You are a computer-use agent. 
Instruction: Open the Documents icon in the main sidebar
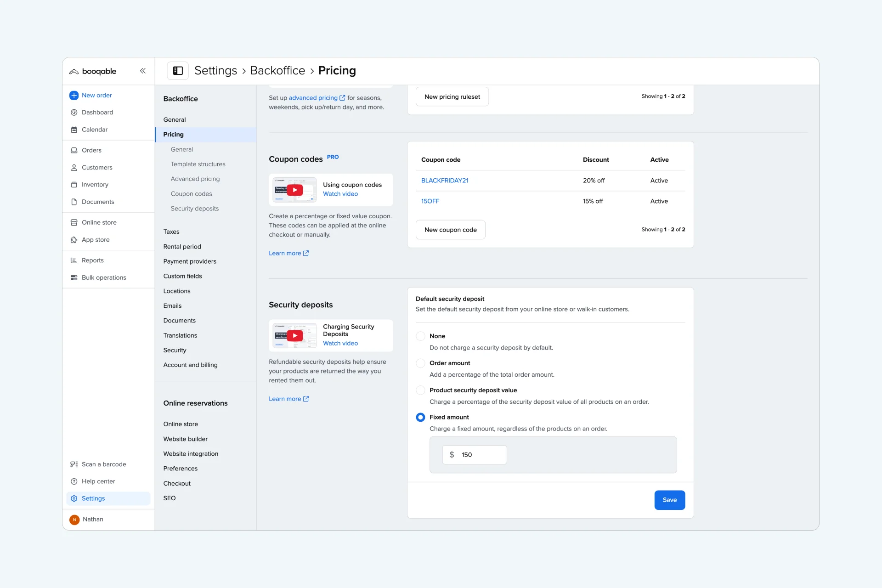pos(74,202)
